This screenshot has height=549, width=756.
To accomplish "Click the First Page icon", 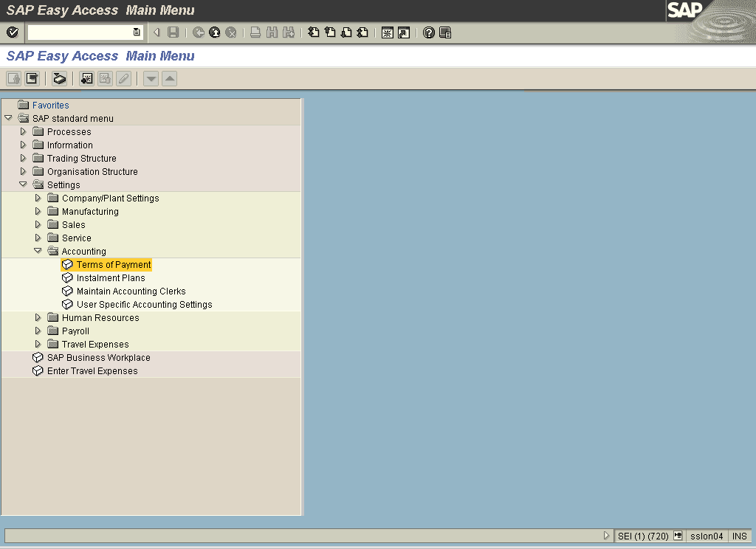I will point(313,32).
